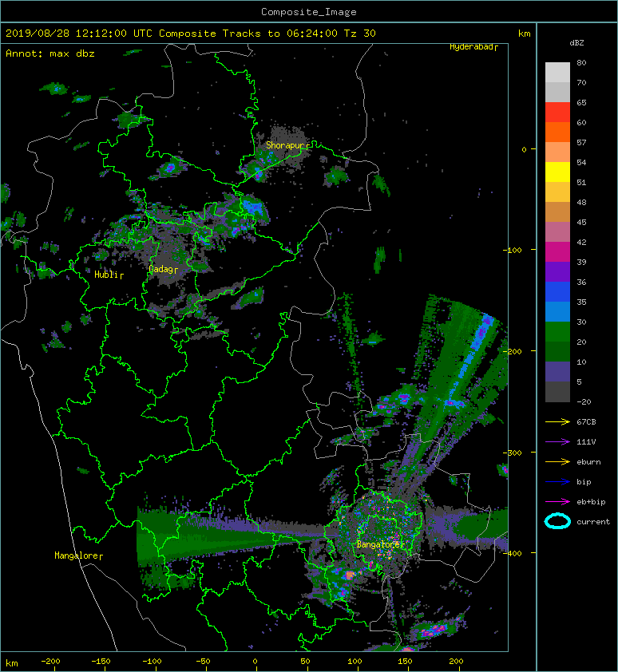Screen dimensions: 618x672
Task: Click the yellow 67CB arrow icon
Action: (557, 421)
